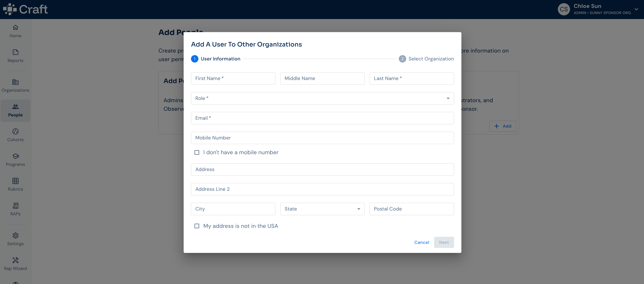
Task: Open the Reports menu label
Action: pyautogui.click(x=15, y=61)
